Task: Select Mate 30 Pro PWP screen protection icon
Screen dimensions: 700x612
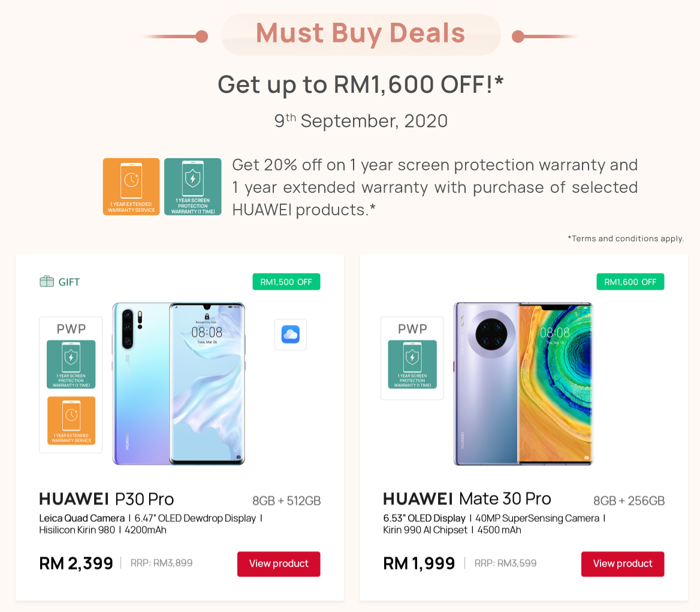Action: tap(412, 364)
